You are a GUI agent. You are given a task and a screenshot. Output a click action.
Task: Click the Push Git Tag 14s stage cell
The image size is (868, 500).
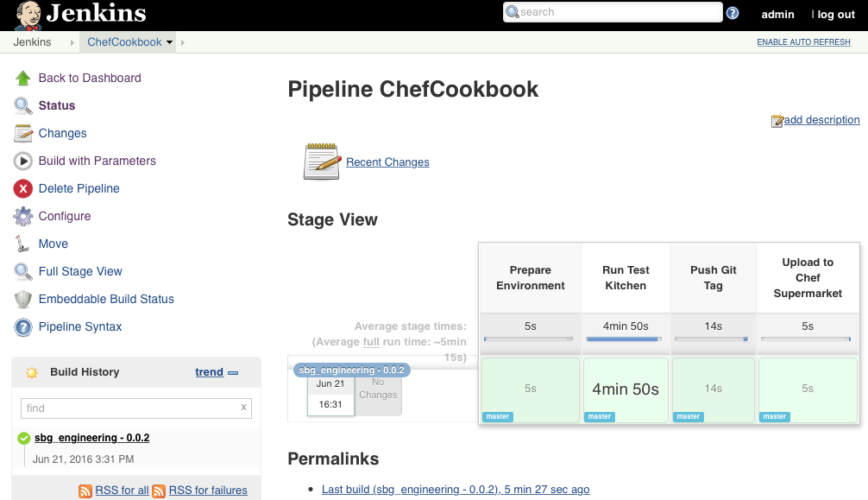click(x=713, y=390)
